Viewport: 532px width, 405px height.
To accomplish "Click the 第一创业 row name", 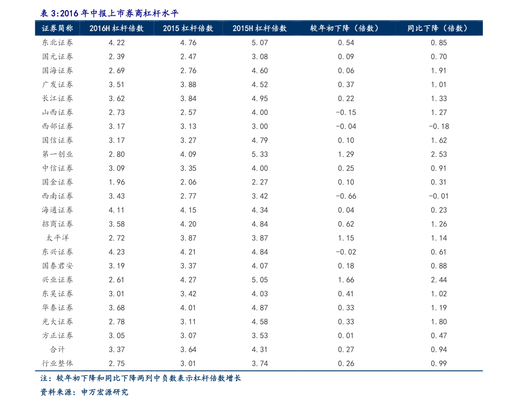I will click(x=57, y=154).
